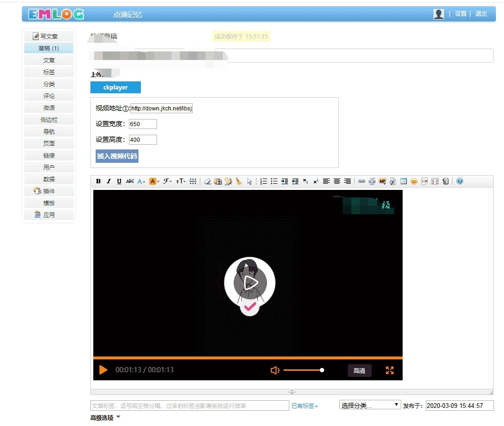
Task: Click the numbered list icon
Action: pos(264,181)
